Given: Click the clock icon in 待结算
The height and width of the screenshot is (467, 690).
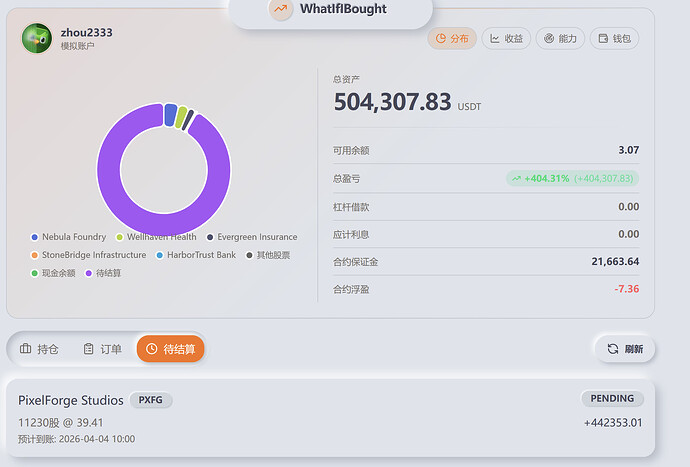Looking at the screenshot, I should [x=151, y=349].
